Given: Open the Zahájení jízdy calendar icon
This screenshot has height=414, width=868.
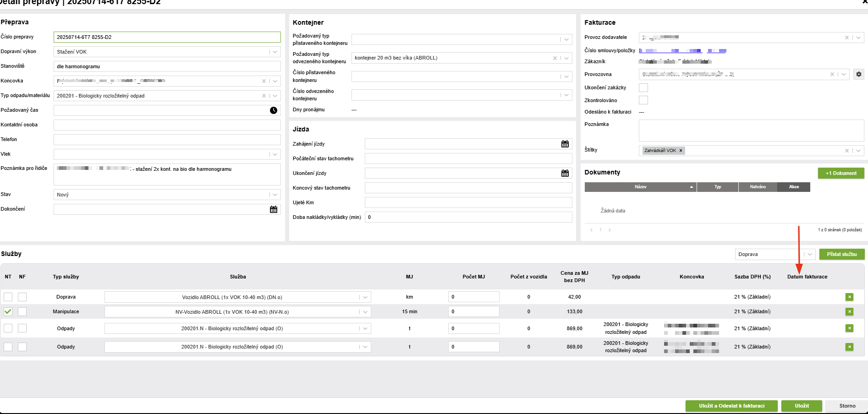Looking at the screenshot, I should [x=565, y=144].
